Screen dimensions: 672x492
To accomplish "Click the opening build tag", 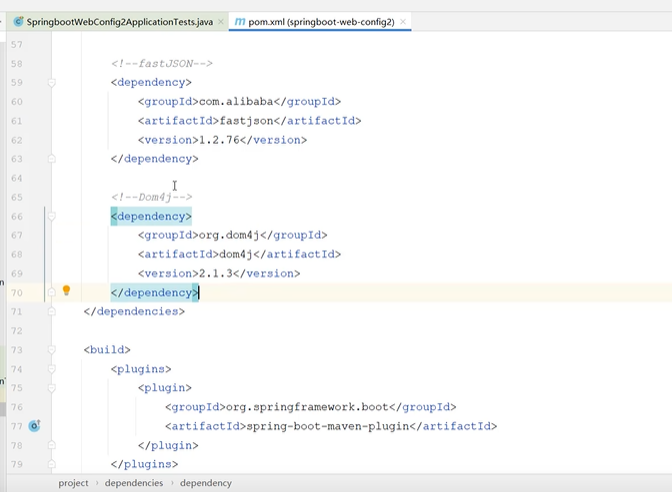I will [x=107, y=350].
